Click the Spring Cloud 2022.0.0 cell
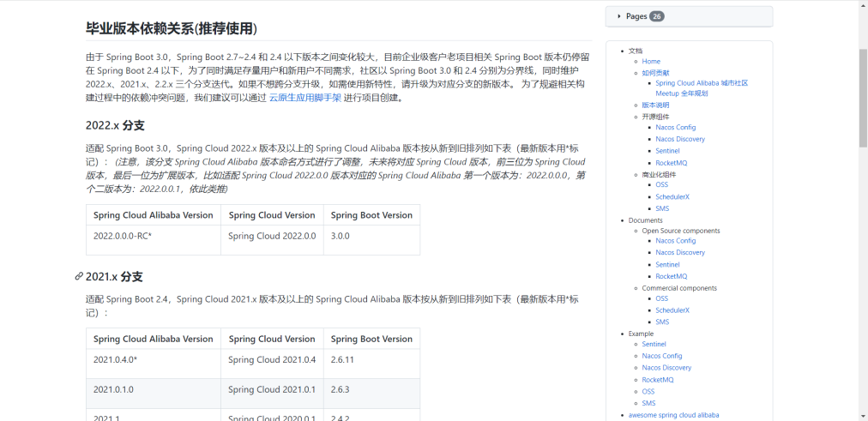Image resolution: width=868 pixels, height=421 pixels. pyautogui.click(x=273, y=240)
